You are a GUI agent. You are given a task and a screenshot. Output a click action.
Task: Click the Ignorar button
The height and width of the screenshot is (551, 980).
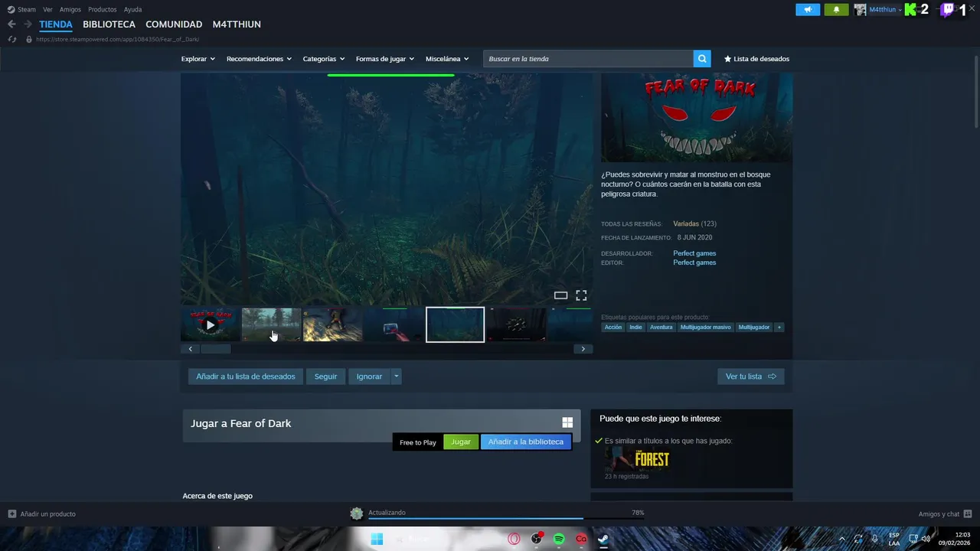click(x=369, y=377)
